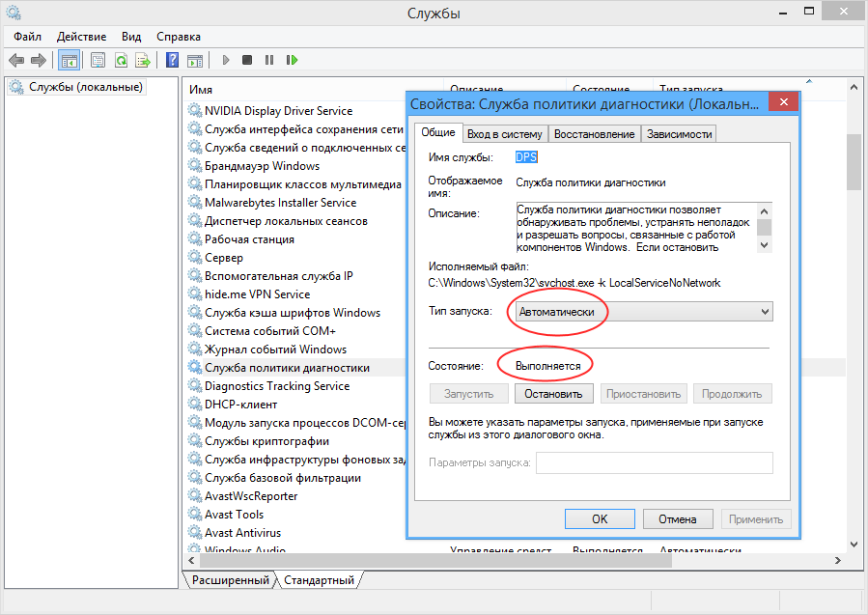
Task: Click the Pause Service toolbar icon
Action: tap(269, 60)
